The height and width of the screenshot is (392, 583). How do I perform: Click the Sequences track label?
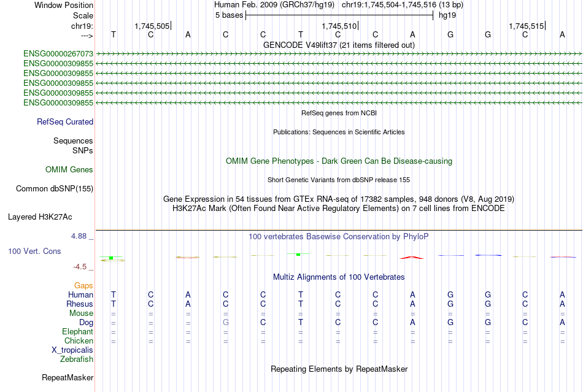pyautogui.click(x=73, y=141)
